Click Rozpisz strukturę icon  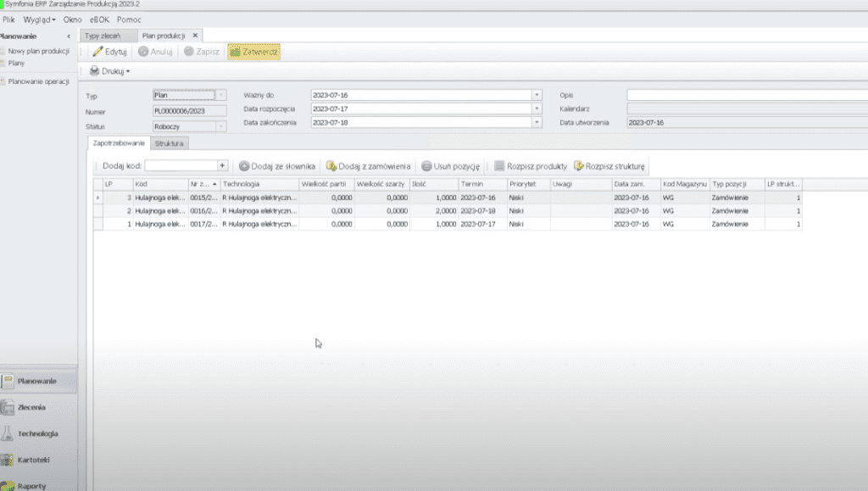pyautogui.click(x=579, y=166)
